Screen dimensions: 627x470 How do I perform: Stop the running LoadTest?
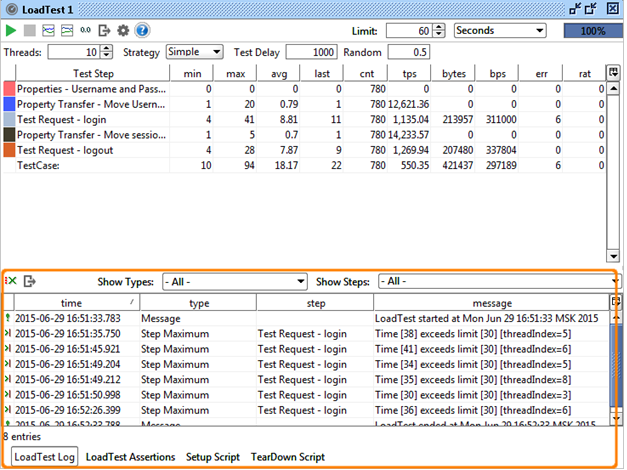pos(30,30)
